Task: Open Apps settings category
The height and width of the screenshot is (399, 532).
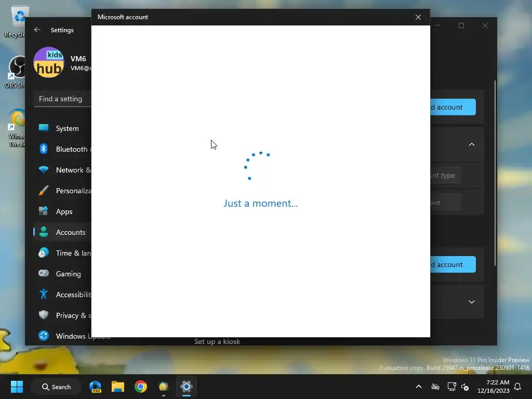Action: [x=62, y=212]
